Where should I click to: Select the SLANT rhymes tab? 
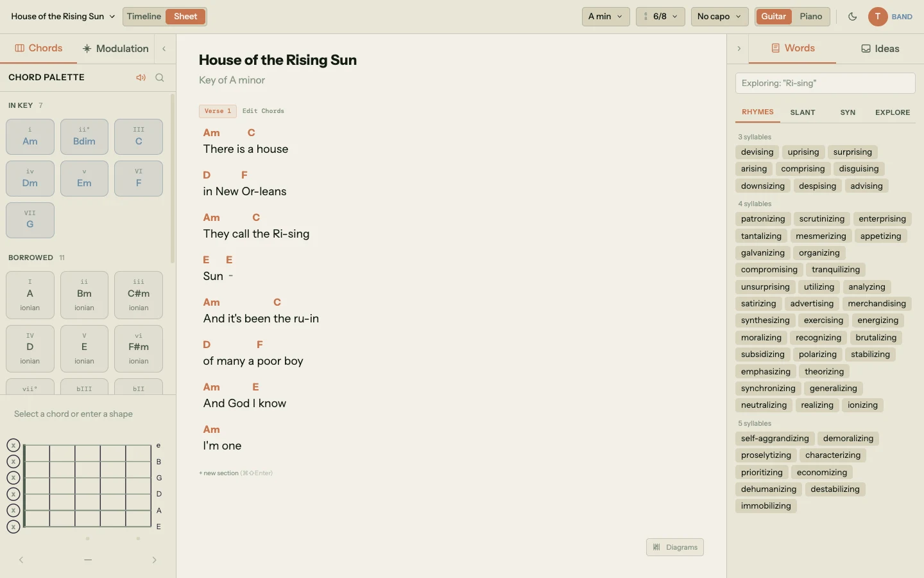[803, 112]
